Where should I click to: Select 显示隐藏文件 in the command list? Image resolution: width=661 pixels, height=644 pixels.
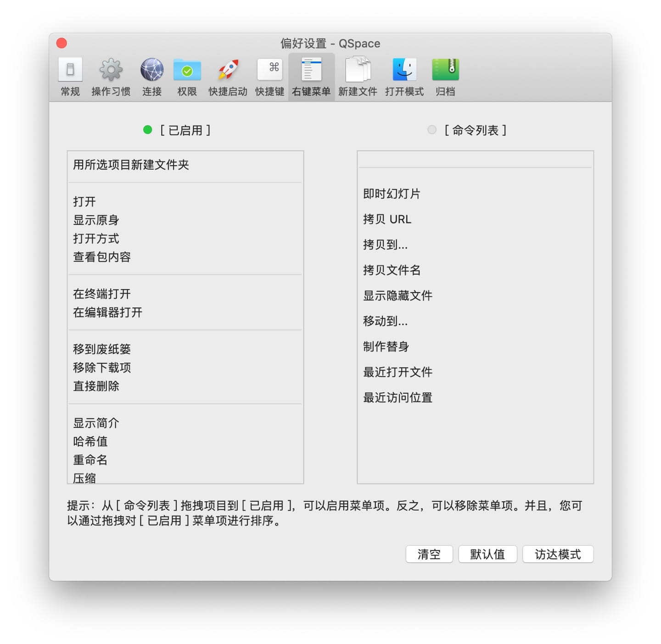tap(398, 295)
